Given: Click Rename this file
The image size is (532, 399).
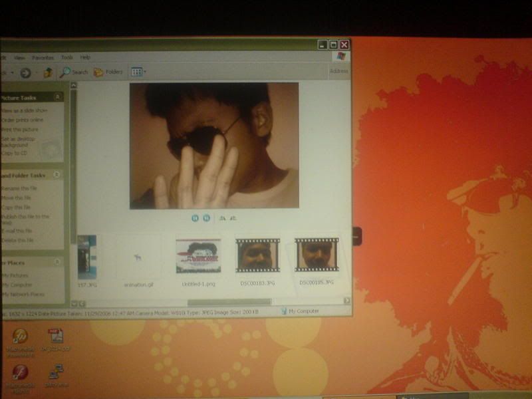Looking at the screenshot, I should click(x=19, y=188).
